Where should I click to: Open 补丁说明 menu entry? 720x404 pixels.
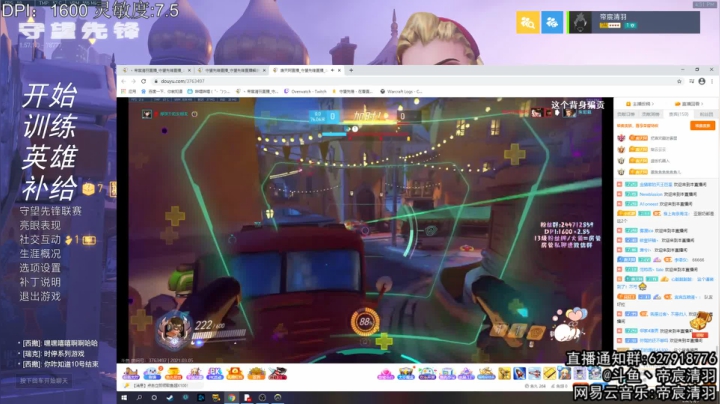40,282
